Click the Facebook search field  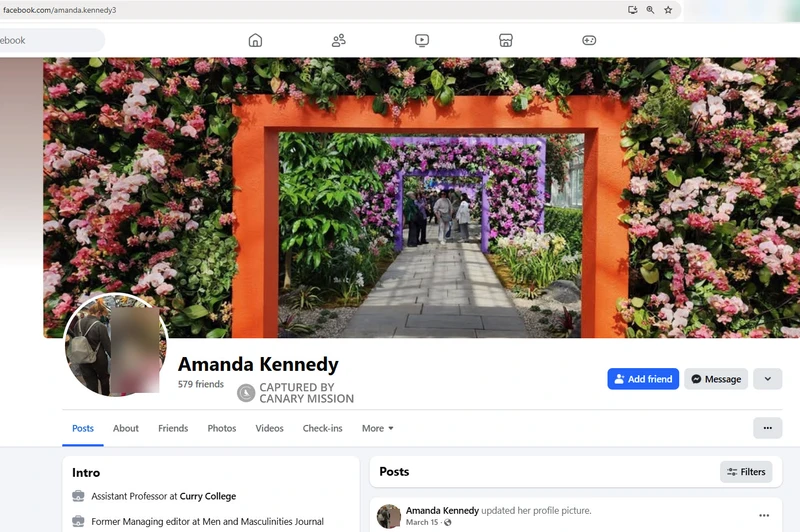pos(51,40)
